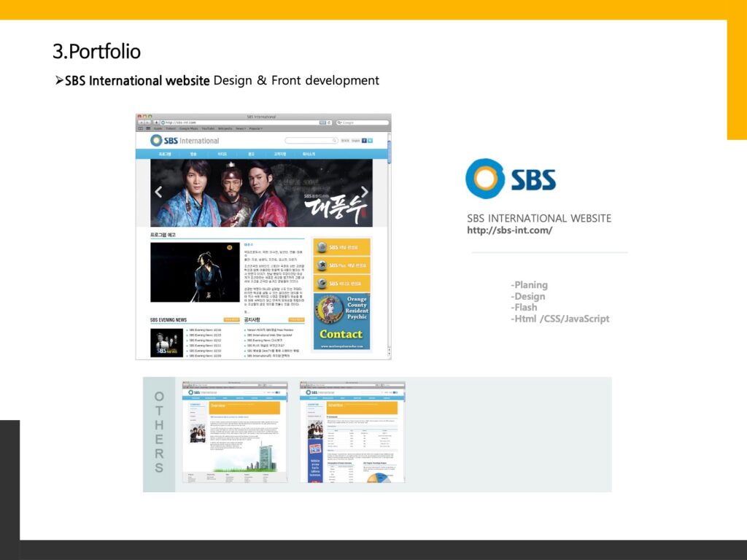Click the SBS Evening News thumbnail image
Viewport: 747px width, 560px height.
point(166,343)
